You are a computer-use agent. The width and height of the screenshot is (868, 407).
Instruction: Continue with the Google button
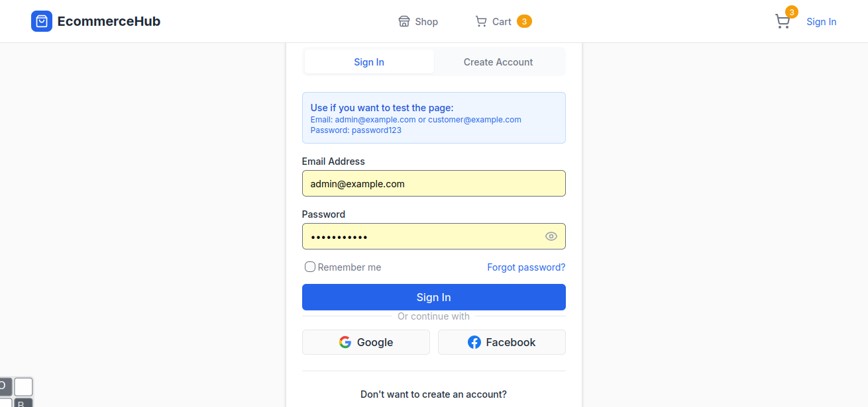click(366, 342)
